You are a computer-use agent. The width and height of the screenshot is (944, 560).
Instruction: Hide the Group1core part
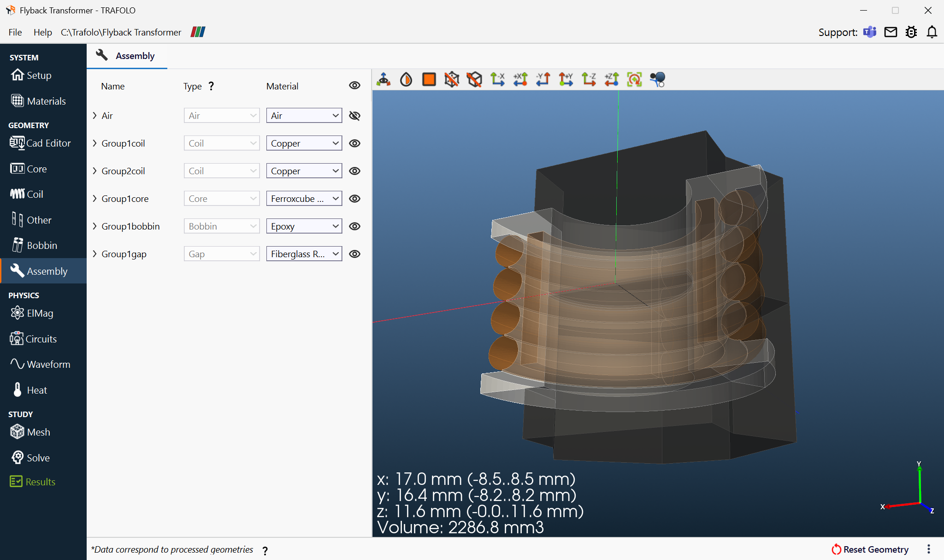tap(354, 199)
